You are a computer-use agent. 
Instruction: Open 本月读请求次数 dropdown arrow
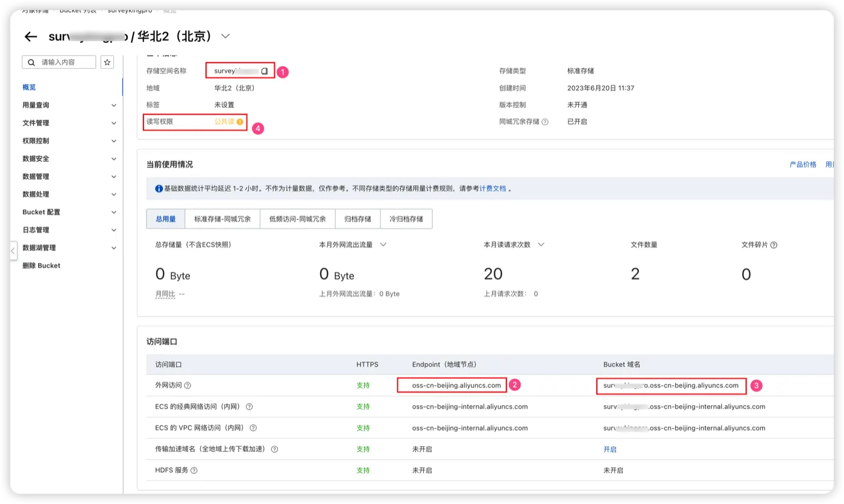[541, 245]
